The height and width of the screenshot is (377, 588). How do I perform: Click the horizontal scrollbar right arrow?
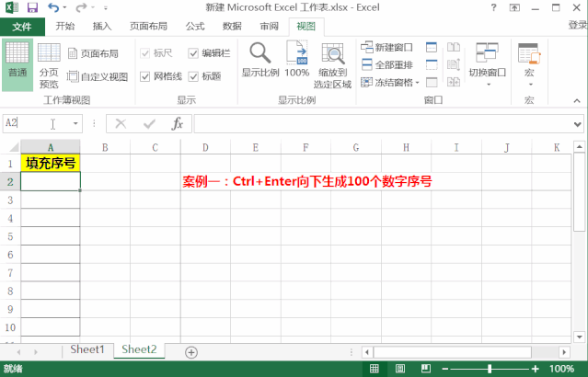point(564,352)
